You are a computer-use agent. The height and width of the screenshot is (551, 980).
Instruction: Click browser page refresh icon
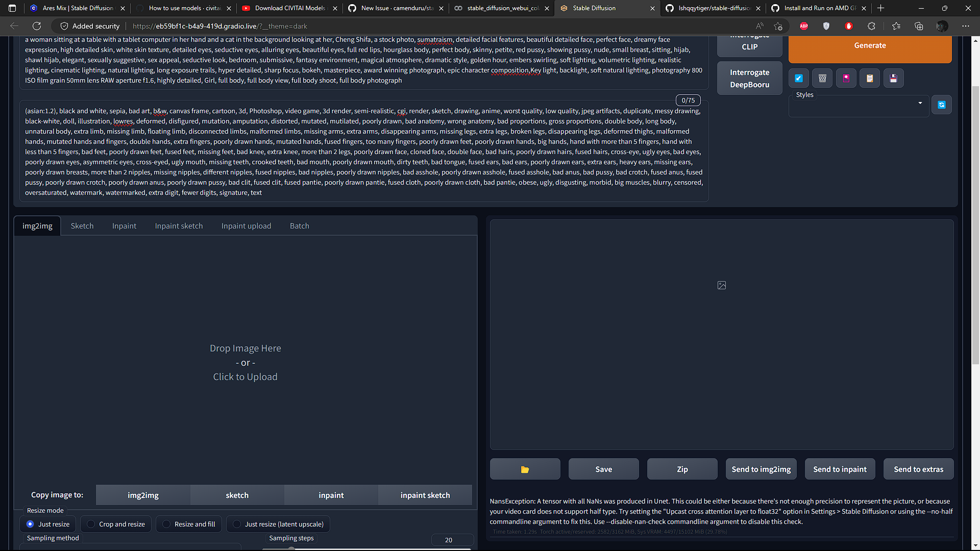coord(37,26)
